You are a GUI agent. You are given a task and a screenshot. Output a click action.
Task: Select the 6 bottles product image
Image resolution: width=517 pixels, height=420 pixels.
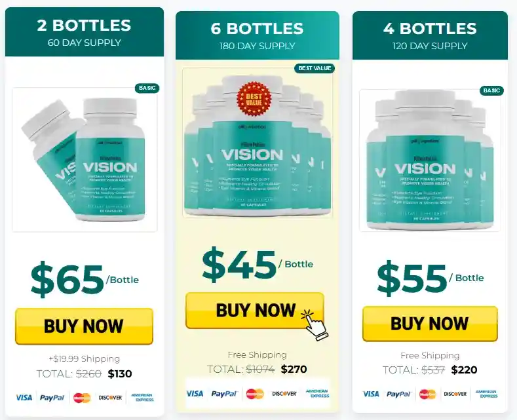click(x=258, y=143)
